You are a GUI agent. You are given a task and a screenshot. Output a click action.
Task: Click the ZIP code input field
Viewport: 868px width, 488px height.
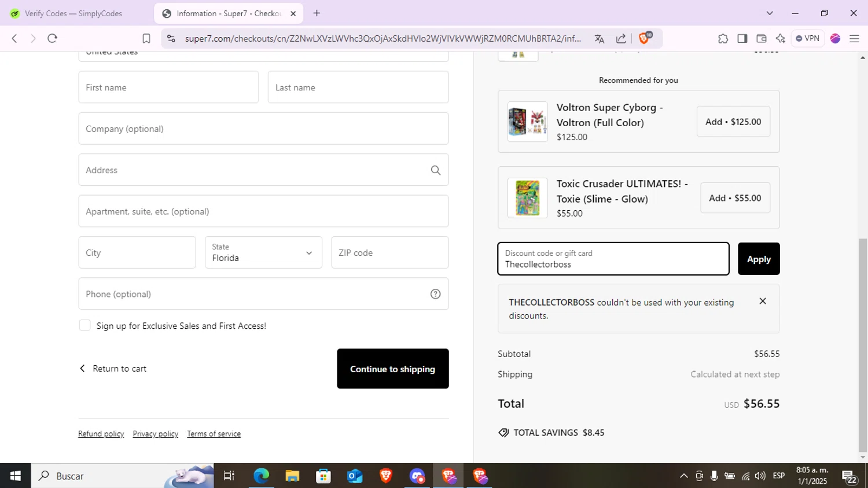point(390,252)
